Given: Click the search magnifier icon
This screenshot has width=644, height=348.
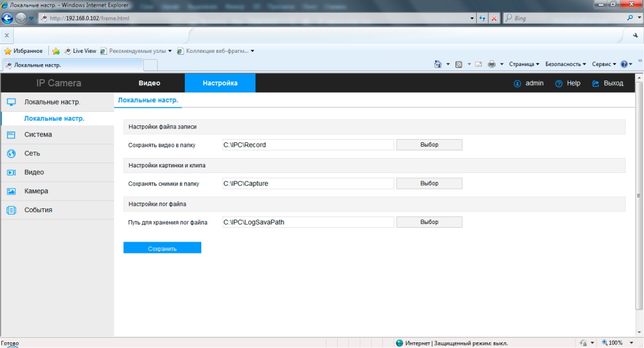Looking at the screenshot, I should [x=630, y=18].
